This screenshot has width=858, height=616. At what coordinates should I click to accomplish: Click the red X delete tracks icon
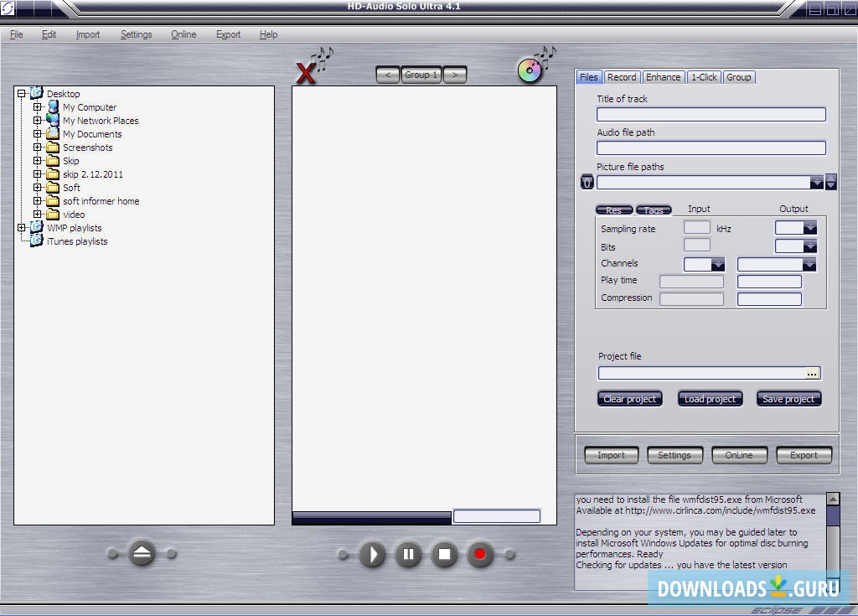pos(307,72)
